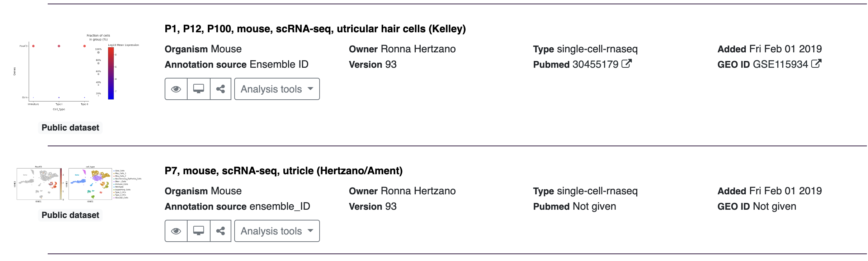
Task: Click Public dataset badge under tSNE plots
Action: click(x=70, y=215)
